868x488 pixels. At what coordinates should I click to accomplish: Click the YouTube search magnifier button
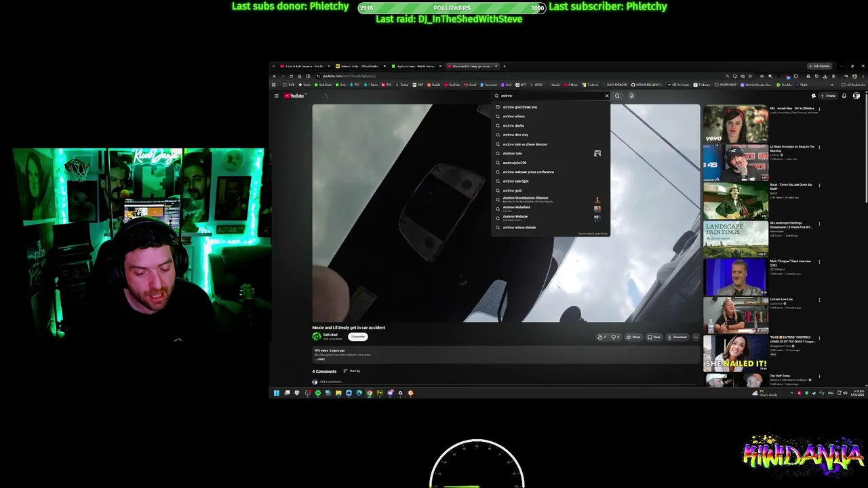pyautogui.click(x=617, y=96)
